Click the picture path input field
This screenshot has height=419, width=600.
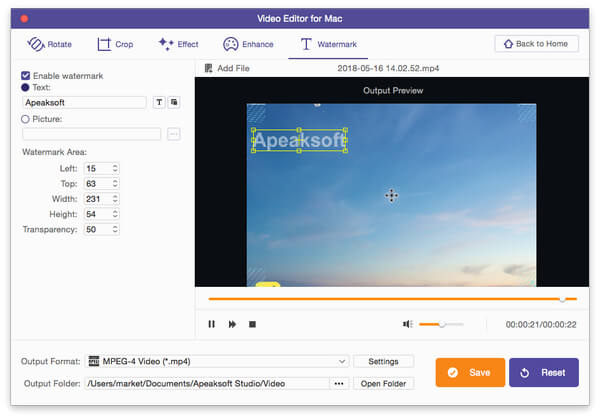pos(91,134)
